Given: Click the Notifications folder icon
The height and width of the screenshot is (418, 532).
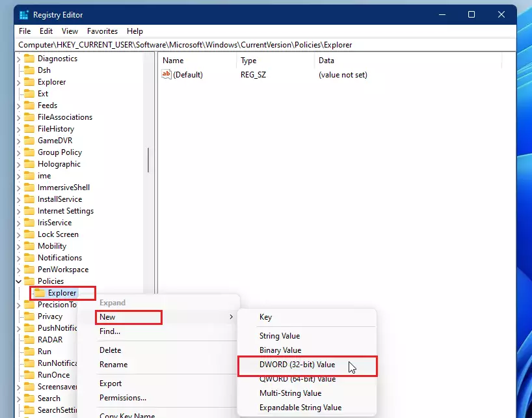Looking at the screenshot, I should pyautogui.click(x=29, y=258).
